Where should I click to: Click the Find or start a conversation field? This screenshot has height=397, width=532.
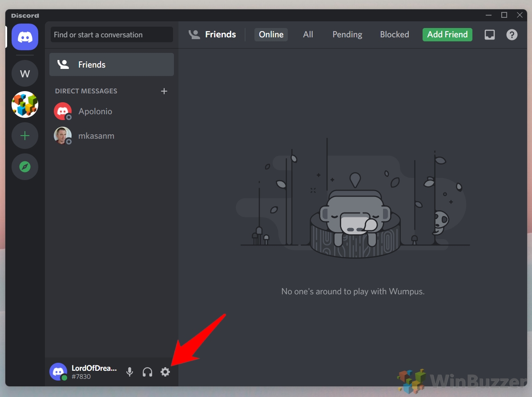[112, 35]
